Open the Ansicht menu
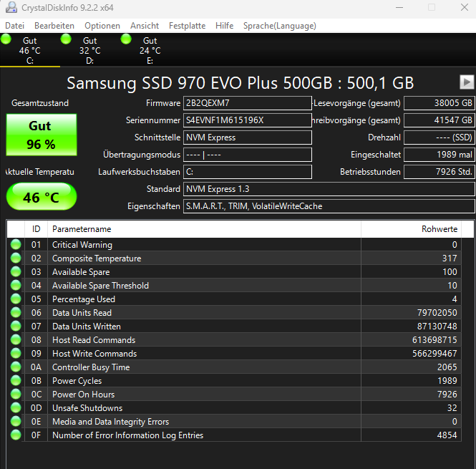This screenshot has width=476, height=469. point(145,26)
